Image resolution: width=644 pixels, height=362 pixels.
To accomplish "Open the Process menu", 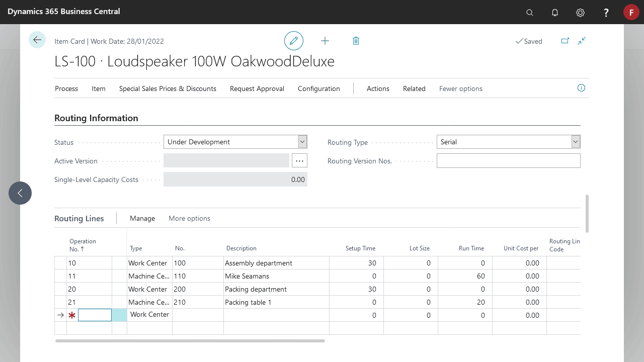I will pyautogui.click(x=66, y=88).
